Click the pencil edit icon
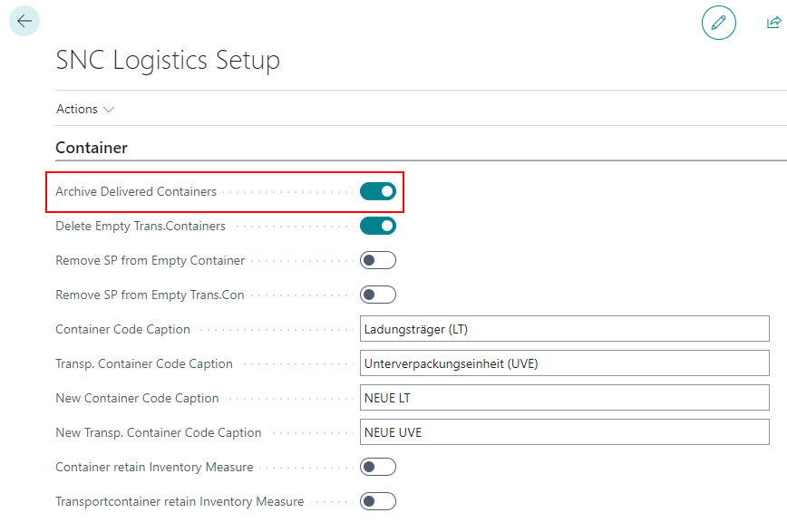The image size is (787, 532). click(718, 22)
